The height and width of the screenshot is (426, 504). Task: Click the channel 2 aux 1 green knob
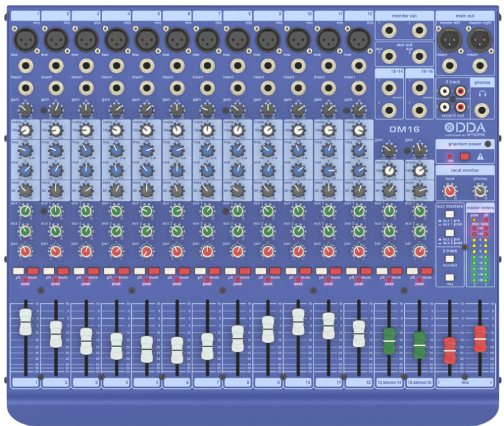coord(56,211)
